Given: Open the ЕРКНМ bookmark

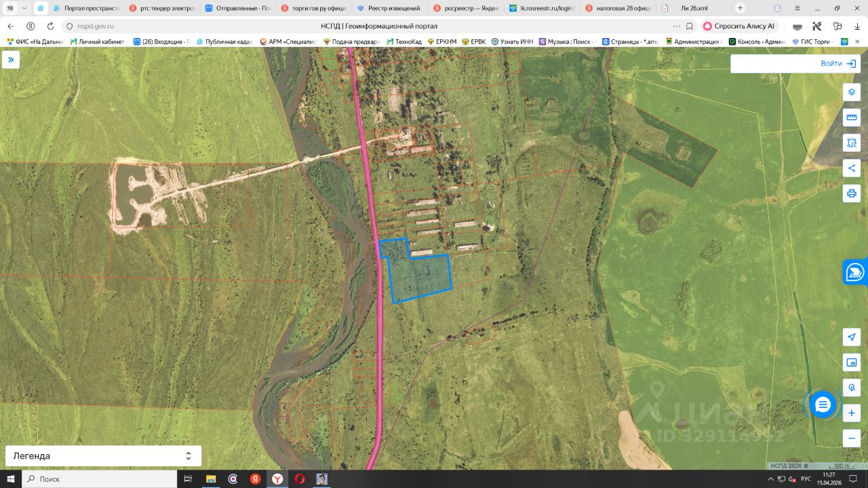Looking at the screenshot, I should (x=442, y=41).
